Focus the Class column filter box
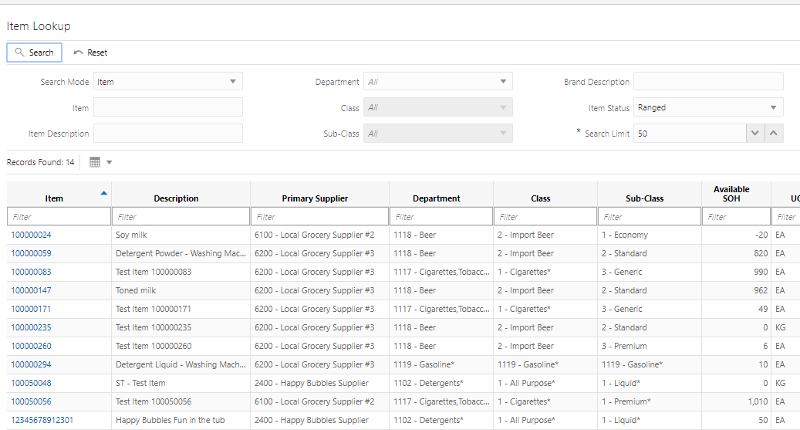Viewport: 800px width, 430px height. click(x=545, y=217)
